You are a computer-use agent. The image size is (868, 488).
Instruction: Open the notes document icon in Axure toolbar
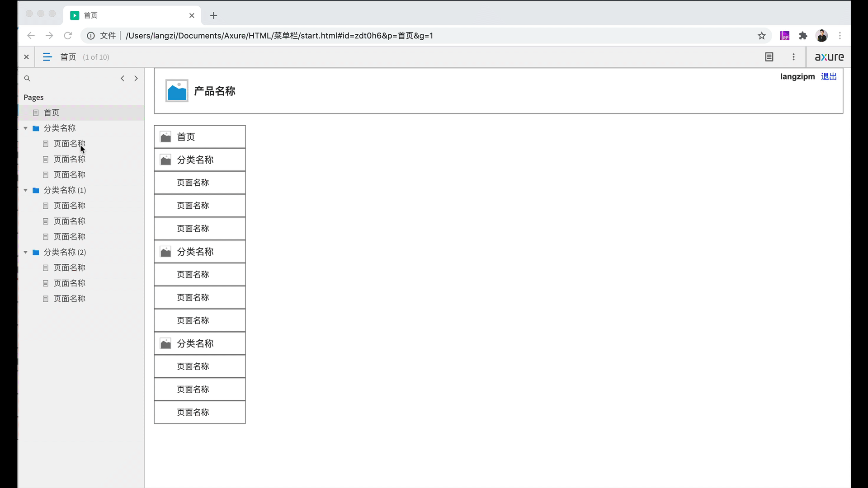point(769,57)
